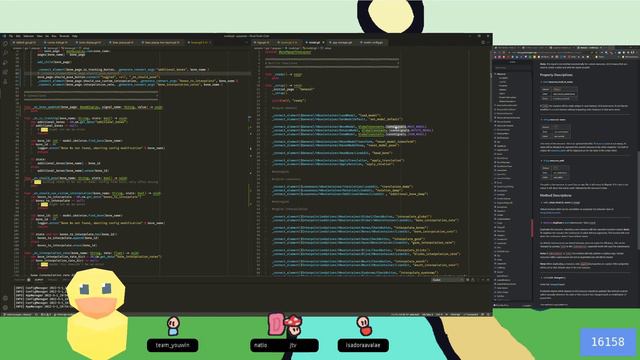640x360 pixels.
Task: Open the Terminal menu
Action: [64, 36]
